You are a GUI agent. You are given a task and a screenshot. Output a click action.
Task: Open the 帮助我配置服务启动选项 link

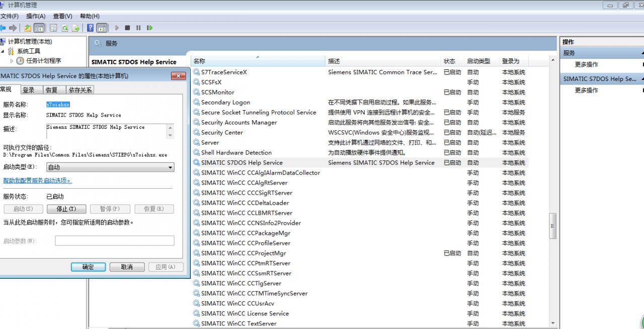tap(38, 180)
